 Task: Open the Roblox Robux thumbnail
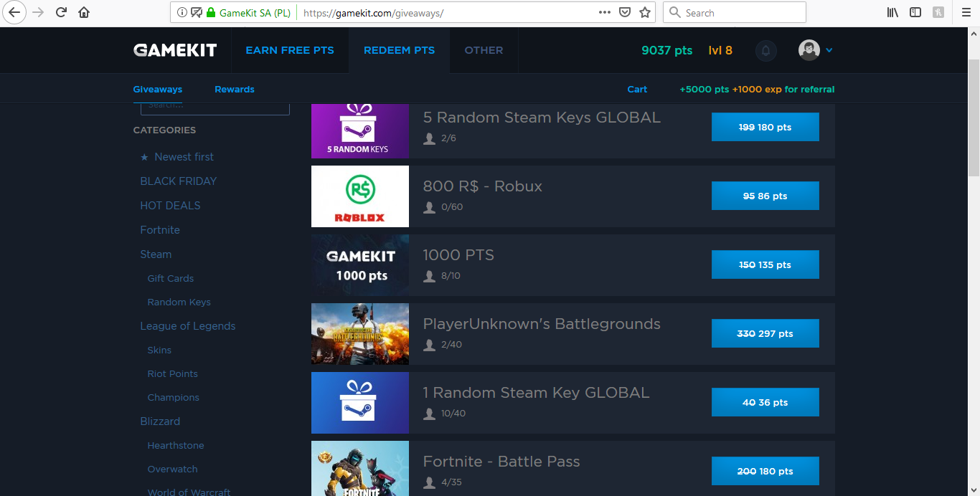point(360,196)
